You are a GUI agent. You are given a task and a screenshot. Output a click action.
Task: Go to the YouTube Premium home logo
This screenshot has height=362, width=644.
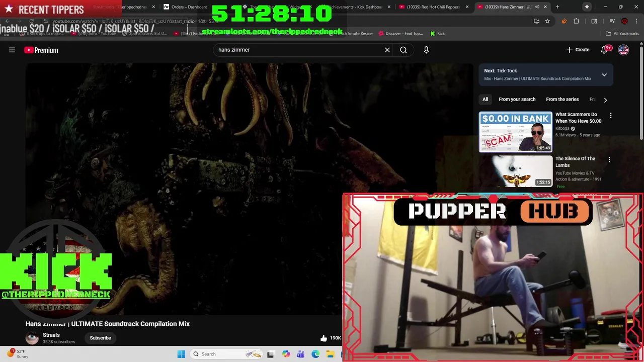point(41,50)
